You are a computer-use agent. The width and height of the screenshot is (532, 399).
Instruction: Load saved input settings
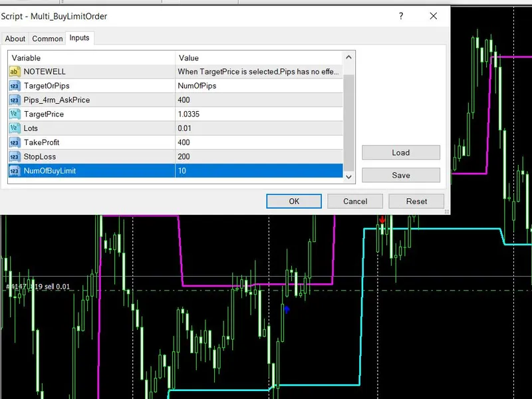tap(401, 153)
